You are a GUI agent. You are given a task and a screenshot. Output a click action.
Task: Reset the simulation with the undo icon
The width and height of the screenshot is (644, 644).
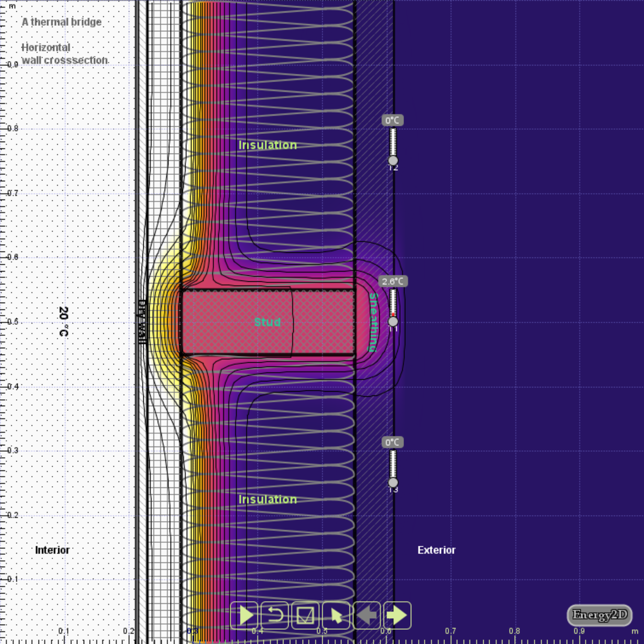pyautogui.click(x=275, y=615)
